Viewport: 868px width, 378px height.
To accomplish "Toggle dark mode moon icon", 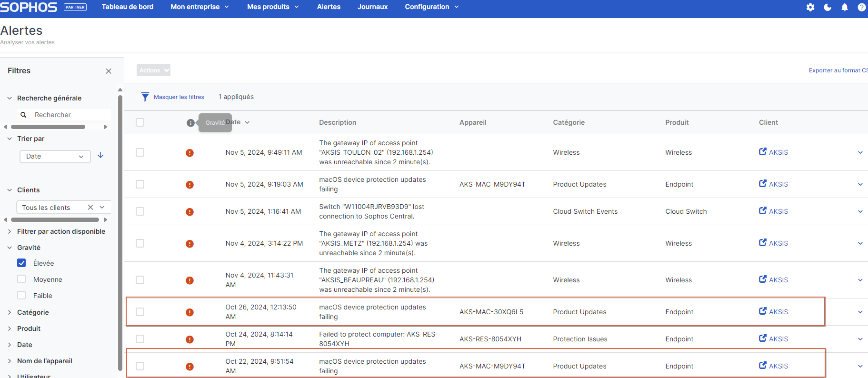I will [828, 7].
